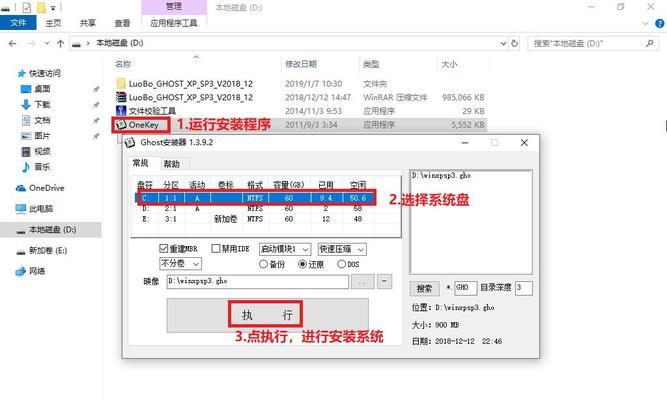
Task: Click the Ghost安装器 title bar icon
Action: (x=130, y=143)
